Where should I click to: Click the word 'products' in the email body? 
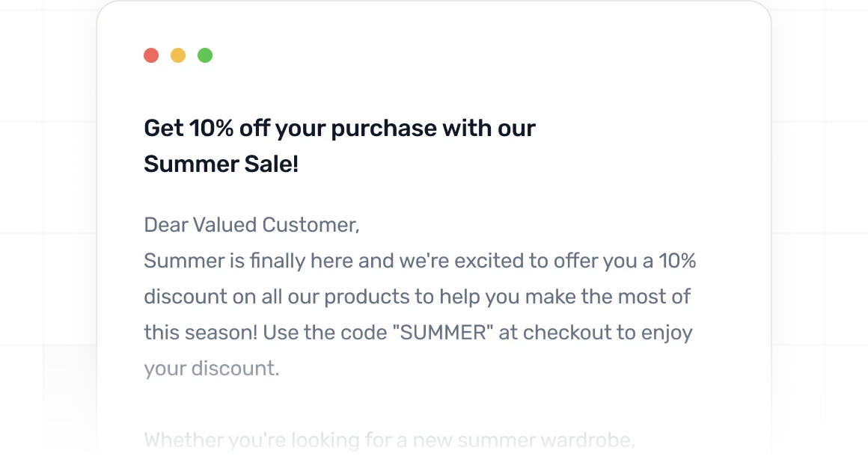(367, 297)
